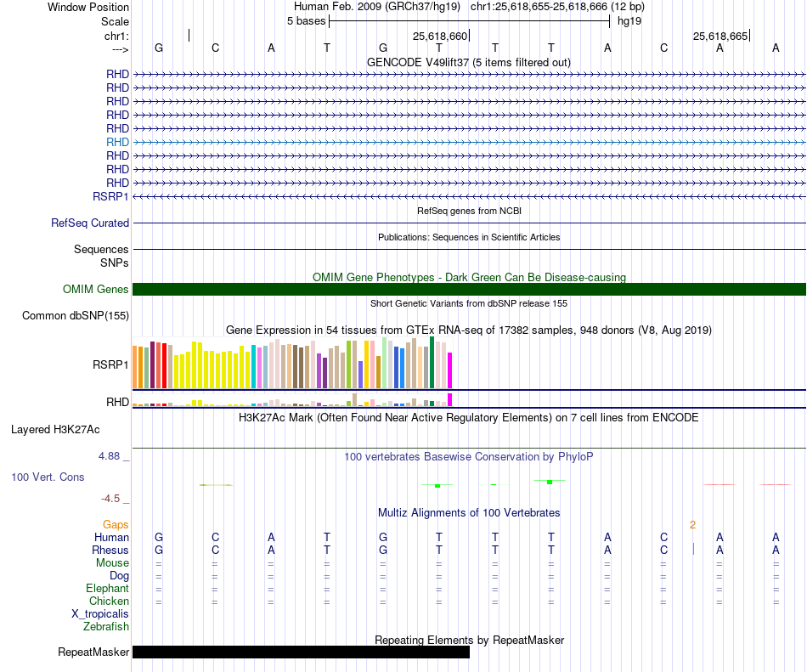The height and width of the screenshot is (672, 807).
Task: Click the orange Gaps label
Action: pyautogui.click(x=116, y=524)
